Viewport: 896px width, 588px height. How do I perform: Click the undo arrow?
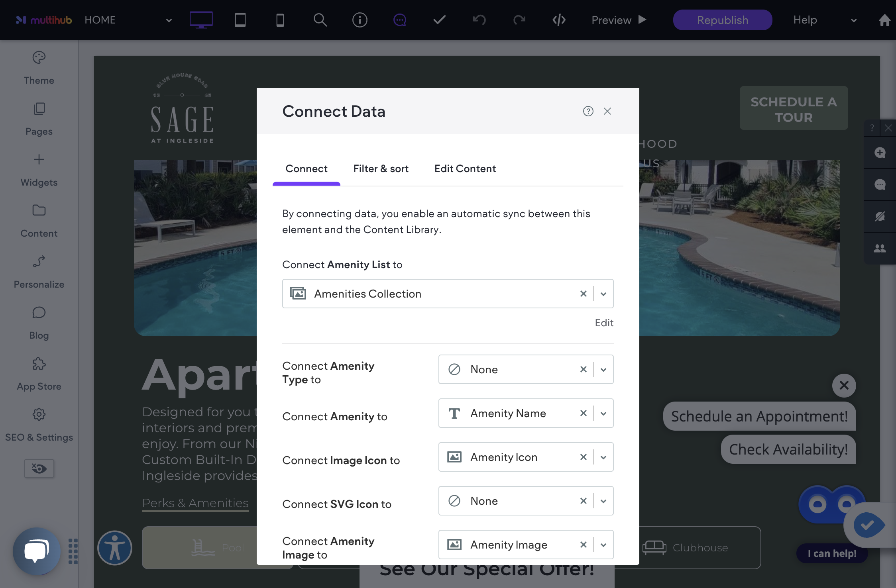479,20
